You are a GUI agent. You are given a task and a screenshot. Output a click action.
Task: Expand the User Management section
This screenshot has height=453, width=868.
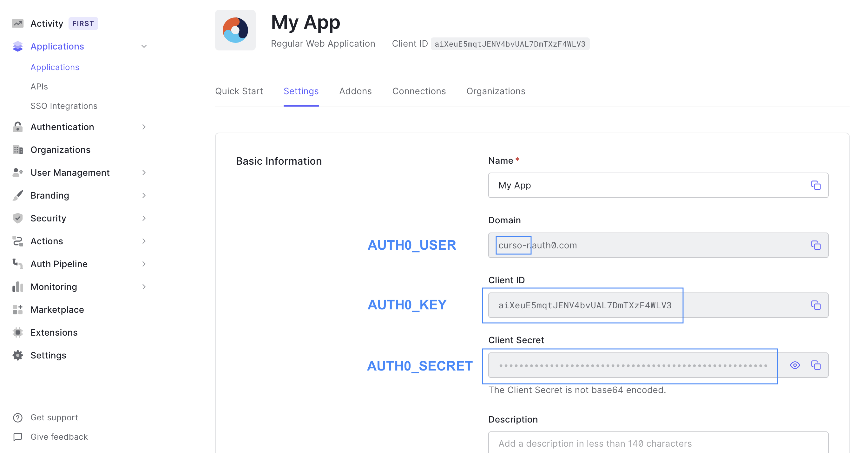pos(144,173)
